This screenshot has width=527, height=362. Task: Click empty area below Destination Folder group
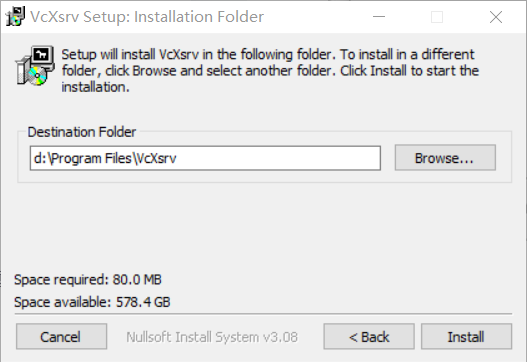click(x=264, y=225)
